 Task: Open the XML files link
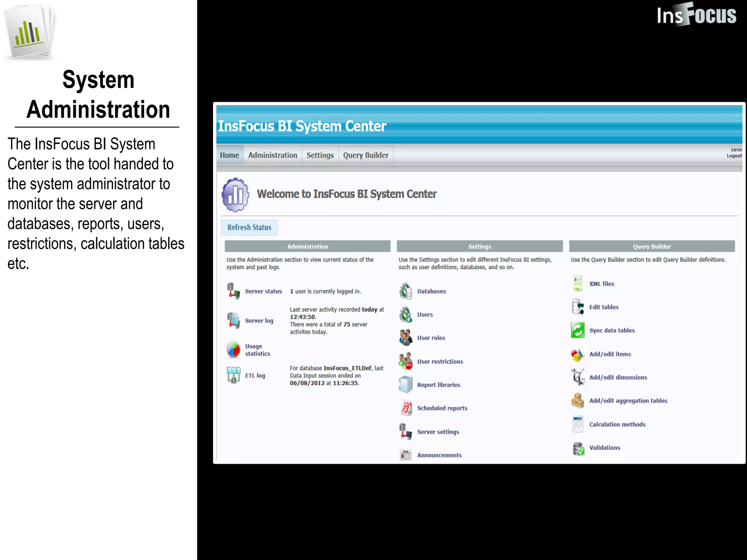(x=601, y=284)
